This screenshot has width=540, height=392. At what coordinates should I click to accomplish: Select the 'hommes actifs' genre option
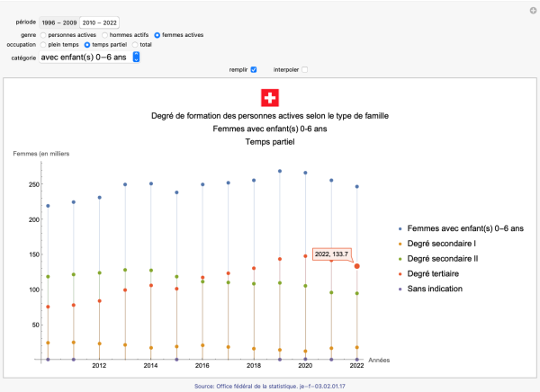point(104,34)
